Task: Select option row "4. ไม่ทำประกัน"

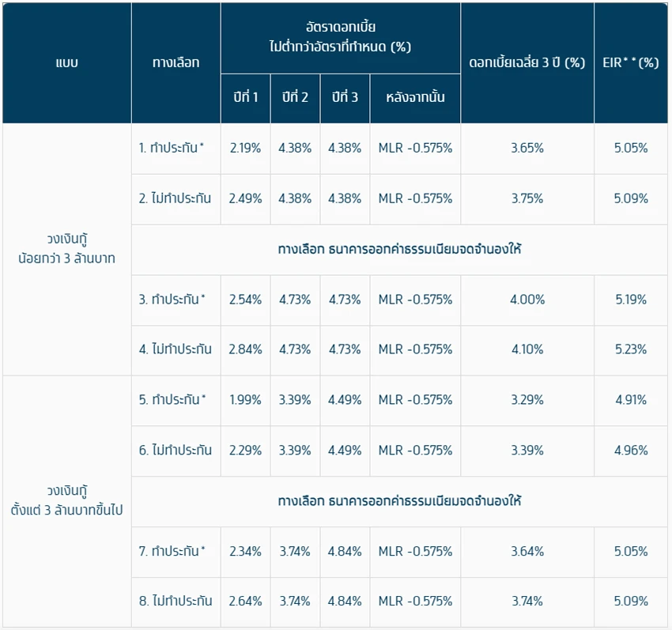Action: point(176,349)
